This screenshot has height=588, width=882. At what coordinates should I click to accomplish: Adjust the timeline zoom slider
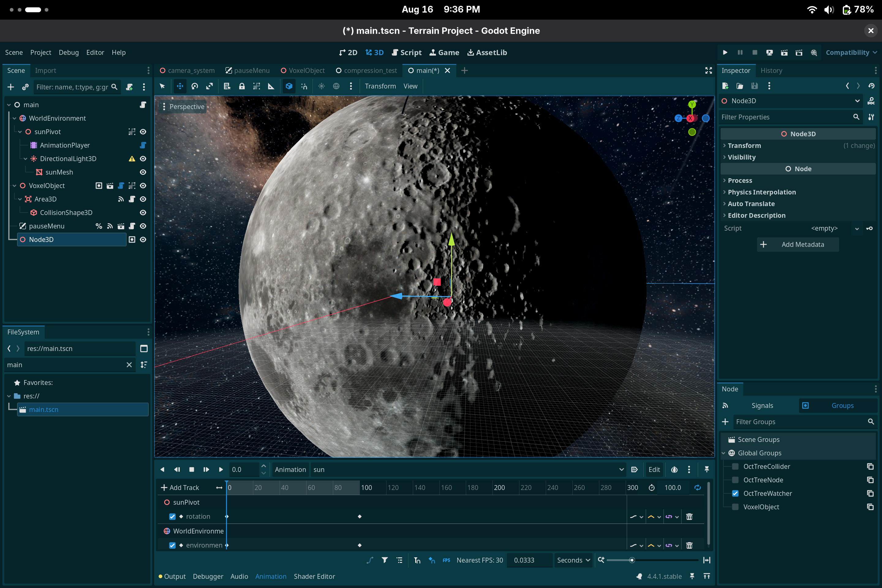pyautogui.click(x=632, y=560)
